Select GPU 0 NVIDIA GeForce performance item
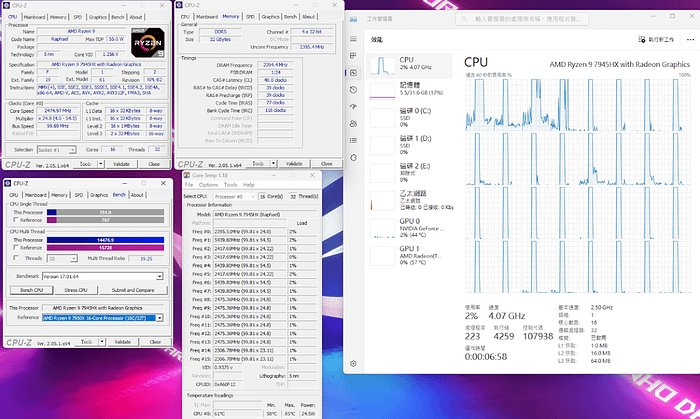 [x=410, y=228]
